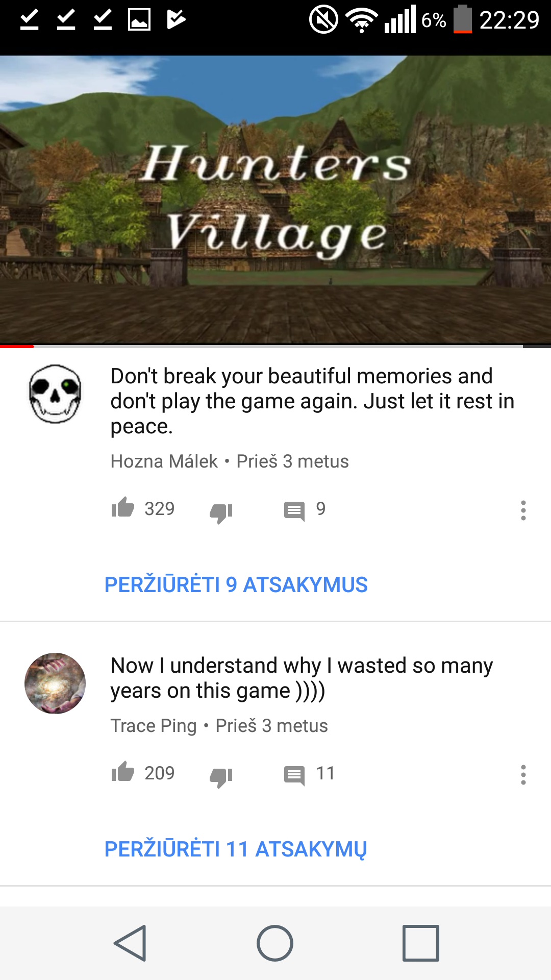Dislike Hozna Málek's comment
Image resolution: width=551 pixels, height=980 pixels.
point(221,512)
